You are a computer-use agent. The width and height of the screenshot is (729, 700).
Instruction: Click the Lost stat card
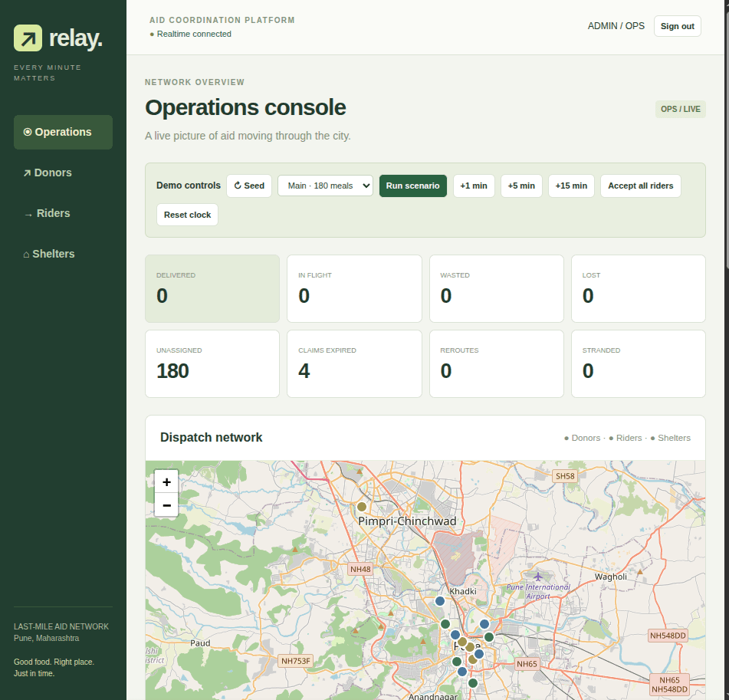[639, 288]
